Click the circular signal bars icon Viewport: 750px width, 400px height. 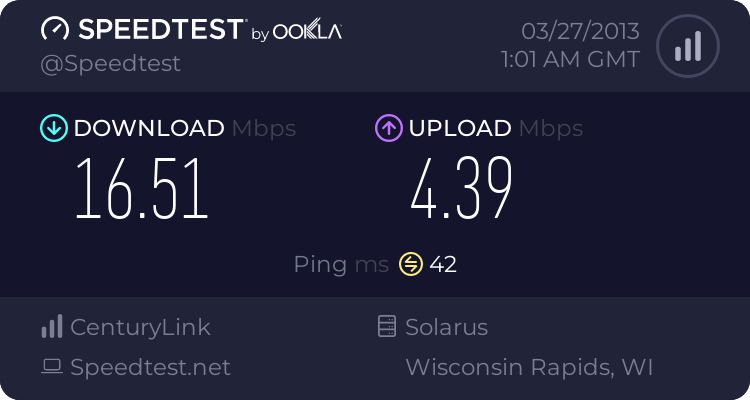[686, 46]
